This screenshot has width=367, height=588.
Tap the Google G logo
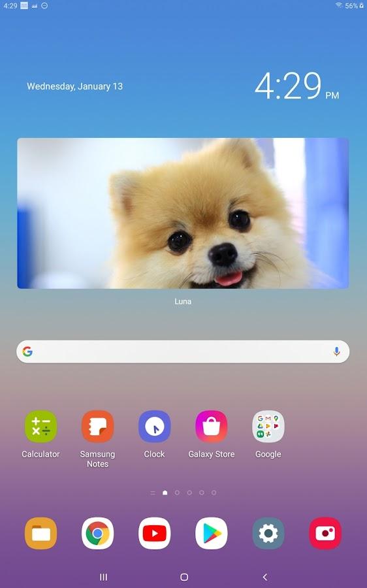click(27, 351)
